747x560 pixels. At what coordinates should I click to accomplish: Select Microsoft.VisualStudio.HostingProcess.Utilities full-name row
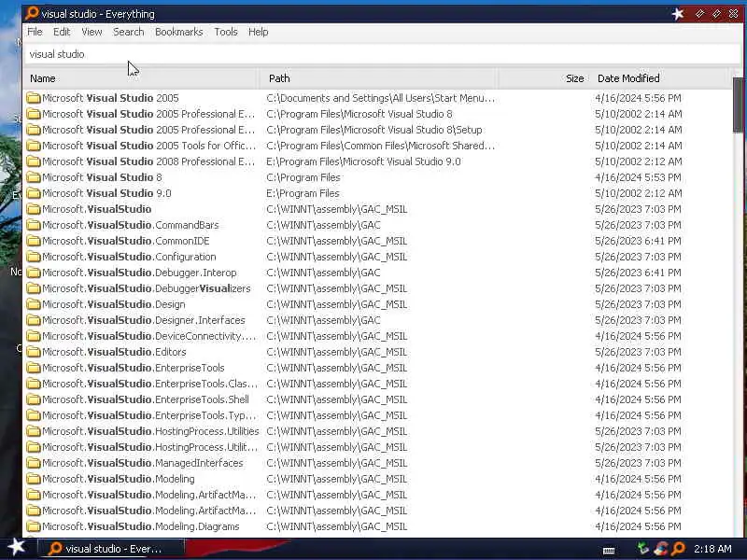pos(150,431)
